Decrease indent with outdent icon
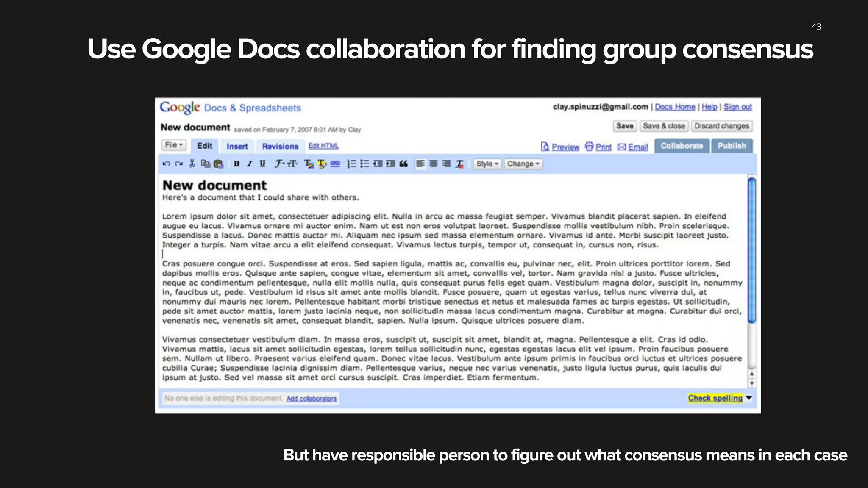The image size is (868, 488). (378, 164)
